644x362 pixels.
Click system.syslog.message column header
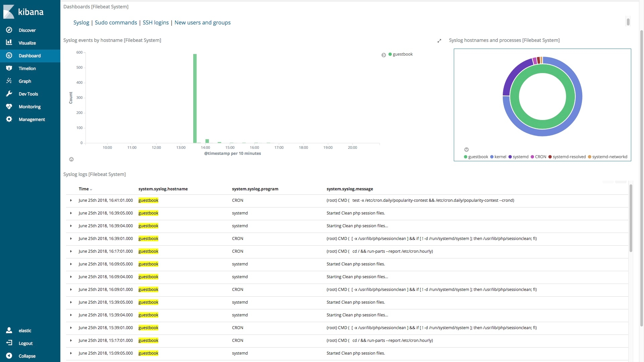tap(350, 189)
